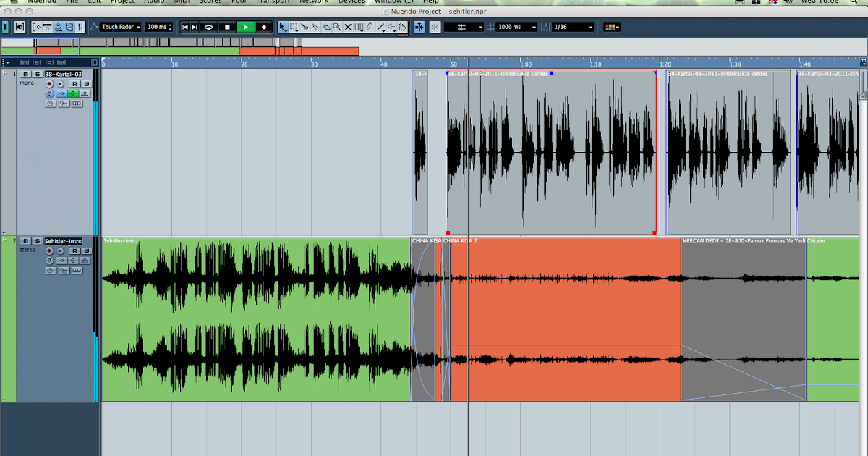Solo track 38-Kartal-03

(x=38, y=74)
